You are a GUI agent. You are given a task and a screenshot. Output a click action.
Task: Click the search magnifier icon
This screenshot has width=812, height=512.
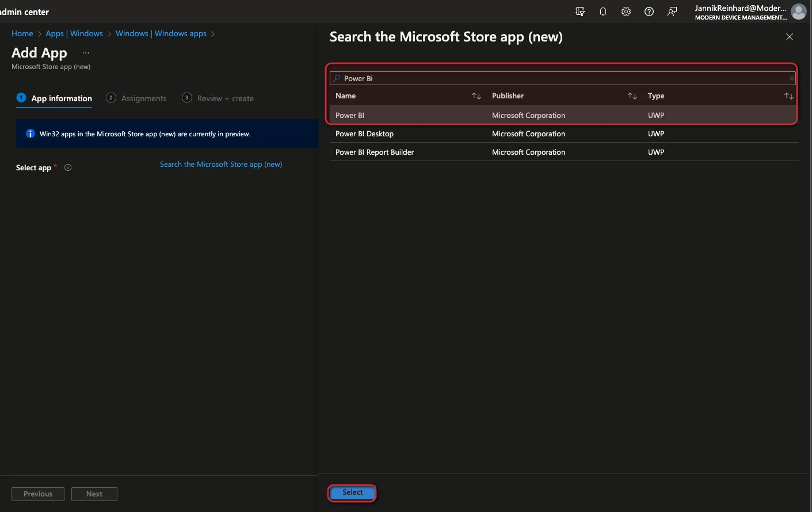point(337,78)
